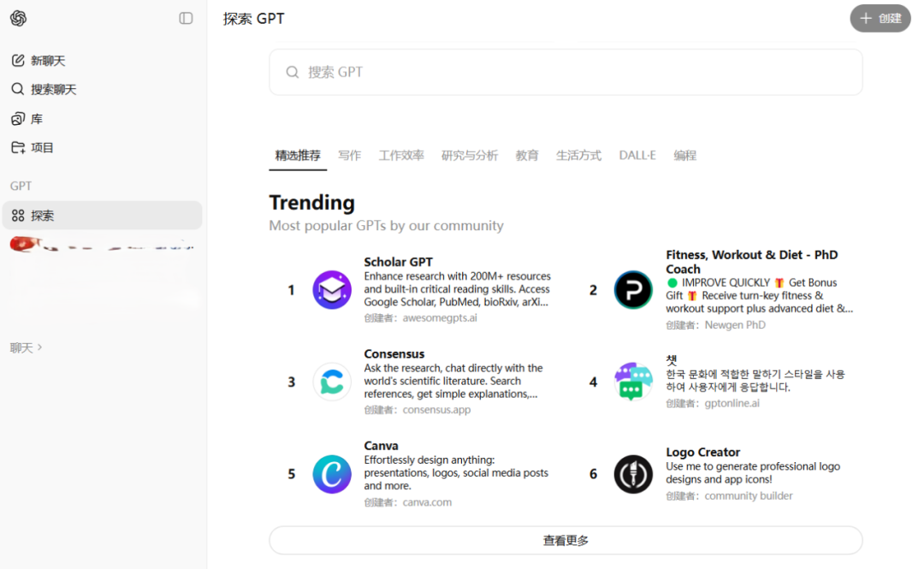This screenshot has height=569, width=924.
Task: Select the Logo Creator icon
Action: click(633, 474)
